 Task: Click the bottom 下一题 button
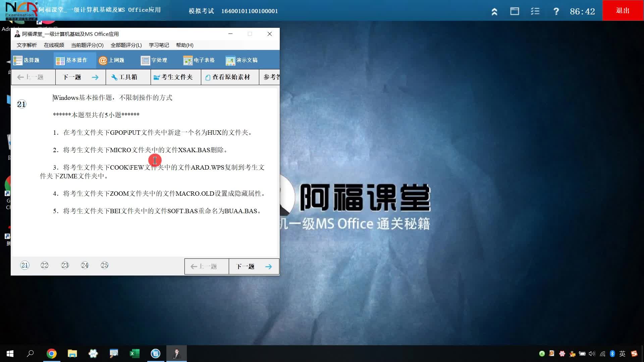(254, 266)
